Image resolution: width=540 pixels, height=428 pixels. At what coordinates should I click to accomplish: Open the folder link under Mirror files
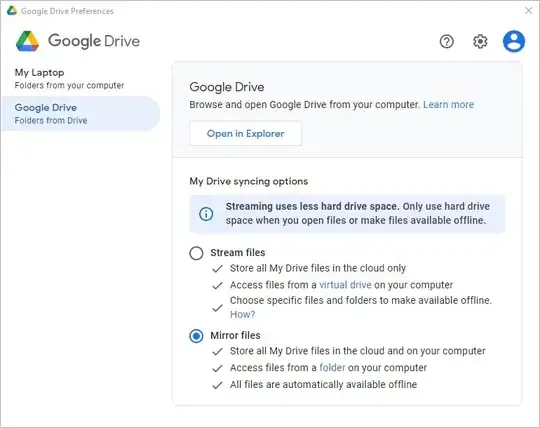click(332, 367)
